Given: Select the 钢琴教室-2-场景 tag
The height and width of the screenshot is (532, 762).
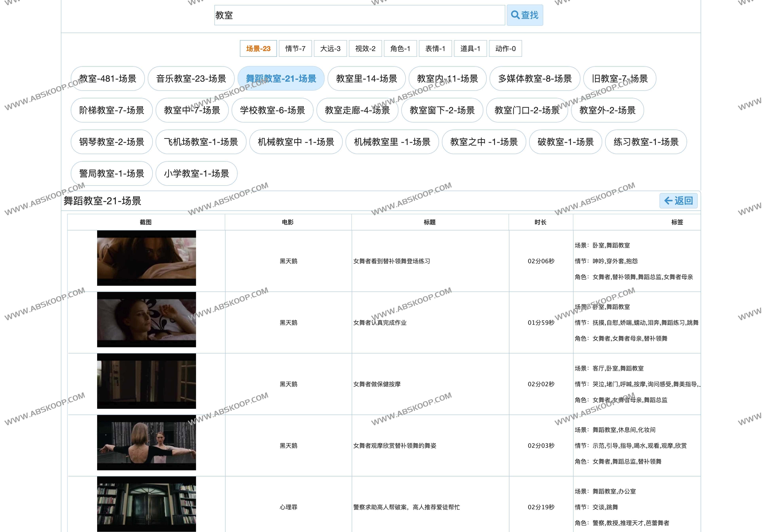Looking at the screenshot, I should 112,142.
